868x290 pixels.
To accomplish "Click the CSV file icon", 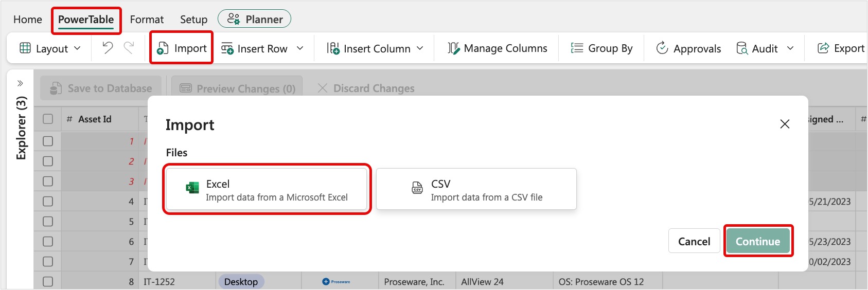I will click(417, 188).
